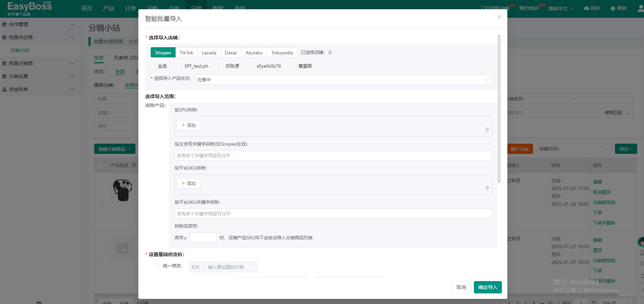The image size is (644, 304).
Task: Open the 首页 top menu
Action: [x=87, y=8]
